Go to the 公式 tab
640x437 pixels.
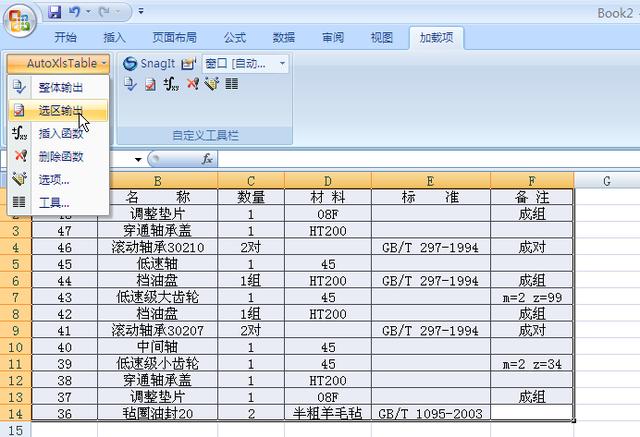pos(235,38)
